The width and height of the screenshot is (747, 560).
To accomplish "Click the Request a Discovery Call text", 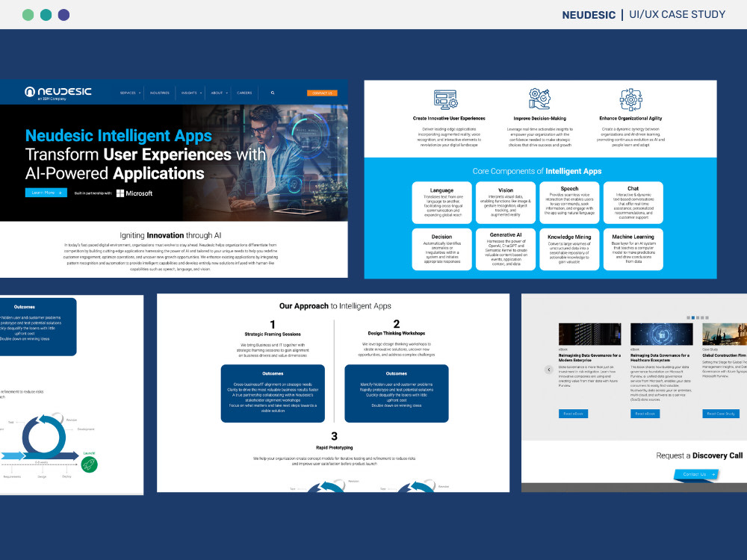I will coord(699,455).
